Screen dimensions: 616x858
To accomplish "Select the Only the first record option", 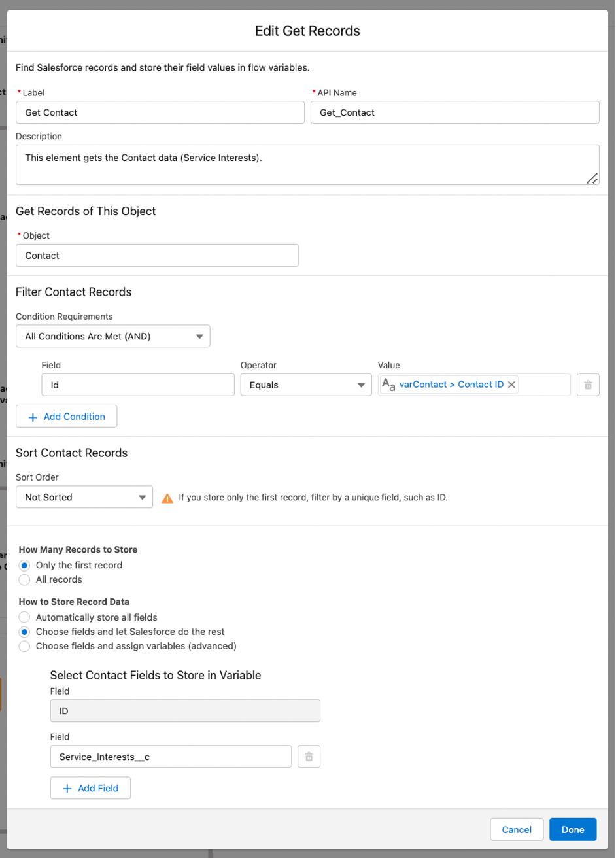I will click(x=24, y=565).
